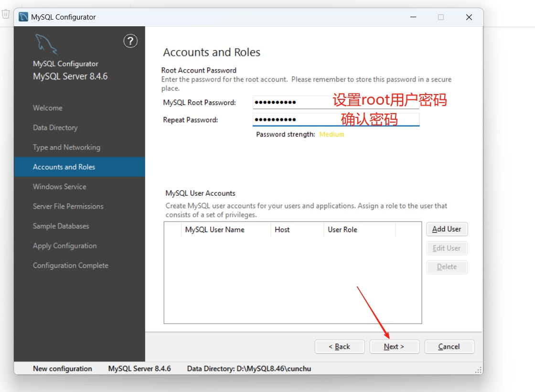Proceed with the Next button
The height and width of the screenshot is (392, 535).
coord(394,347)
